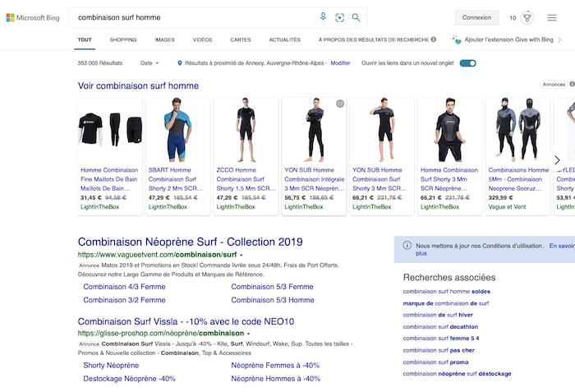The height and width of the screenshot is (392, 575).
Task: Expand arrow next to vagueetvent.com URL
Action: [x=241, y=255]
